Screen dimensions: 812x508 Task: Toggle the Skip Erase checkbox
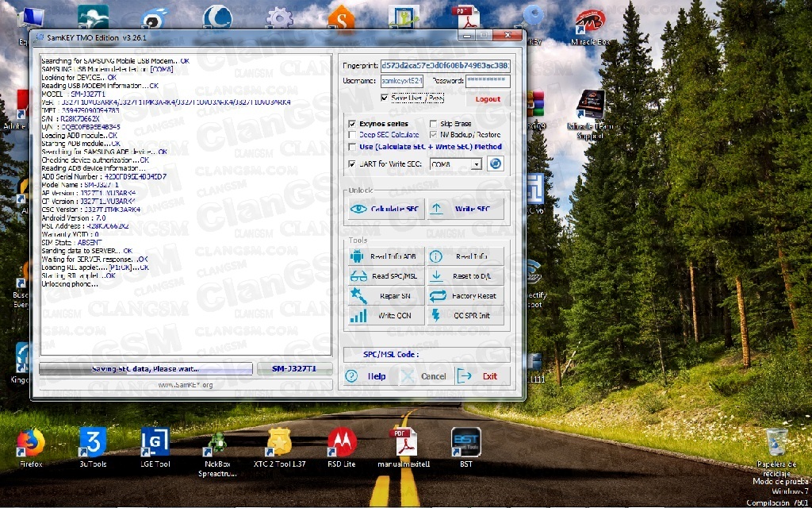(434, 124)
